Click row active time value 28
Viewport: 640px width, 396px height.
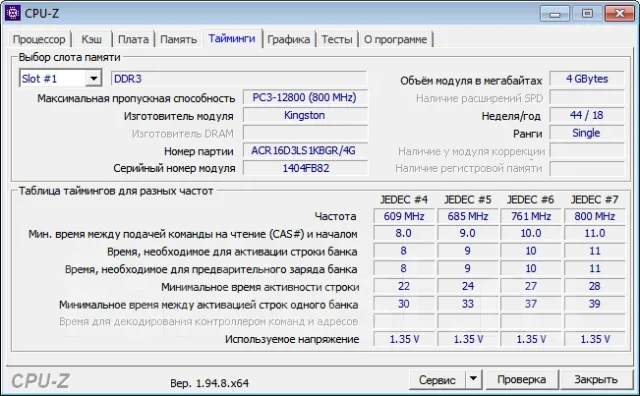[x=594, y=286]
